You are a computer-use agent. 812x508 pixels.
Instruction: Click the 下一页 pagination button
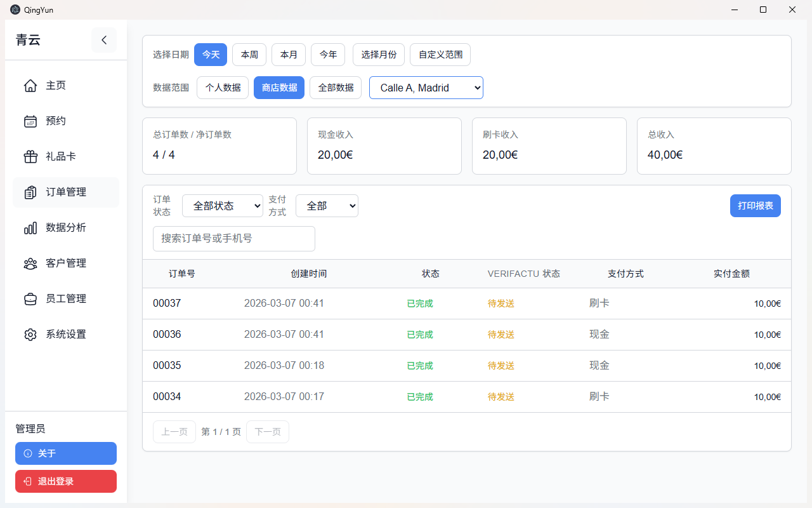[268, 432]
